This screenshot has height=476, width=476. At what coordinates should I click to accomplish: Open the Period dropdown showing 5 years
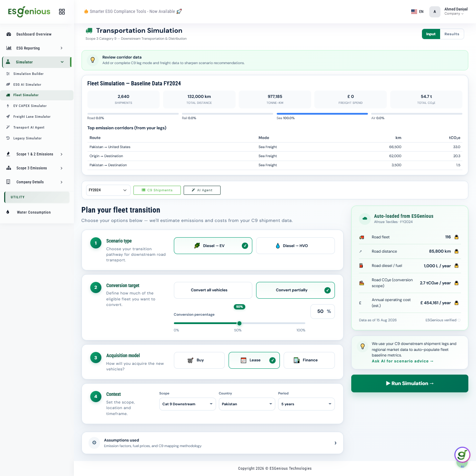coord(306,404)
